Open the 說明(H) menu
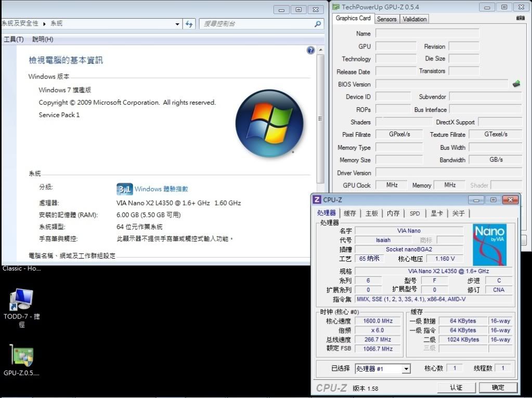532x398 pixels. pos(43,39)
